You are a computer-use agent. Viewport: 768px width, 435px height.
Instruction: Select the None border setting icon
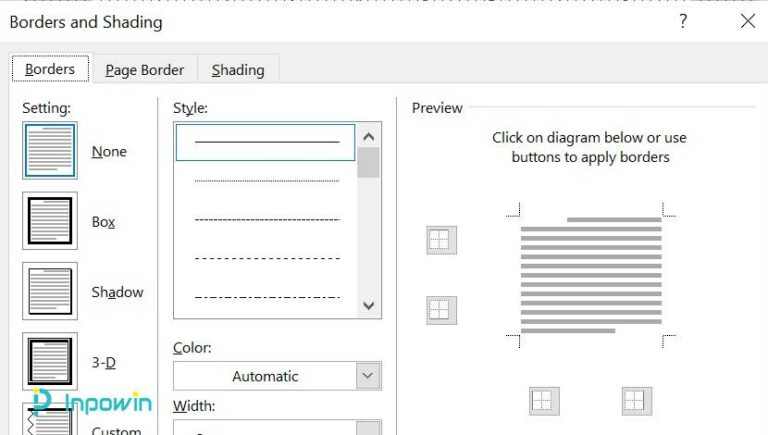coord(49,151)
